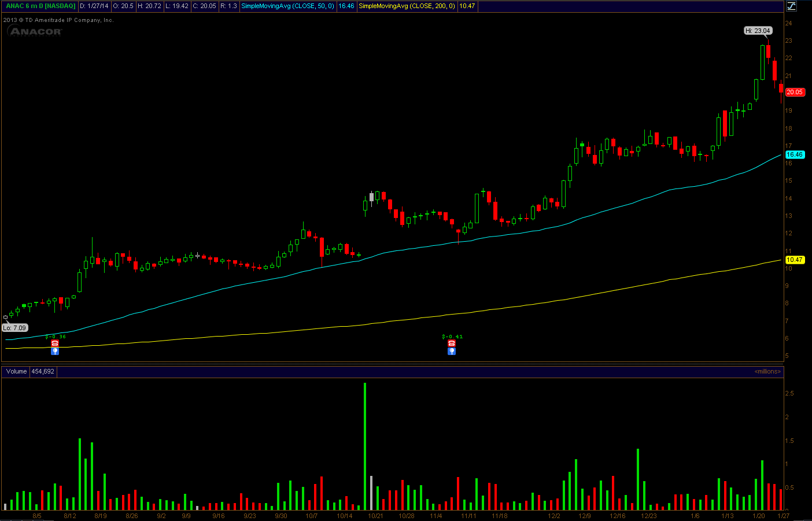Viewport: 812px width, 521px height.
Task: Click the red earnings phone icon near 11/11
Action: pyautogui.click(x=452, y=343)
